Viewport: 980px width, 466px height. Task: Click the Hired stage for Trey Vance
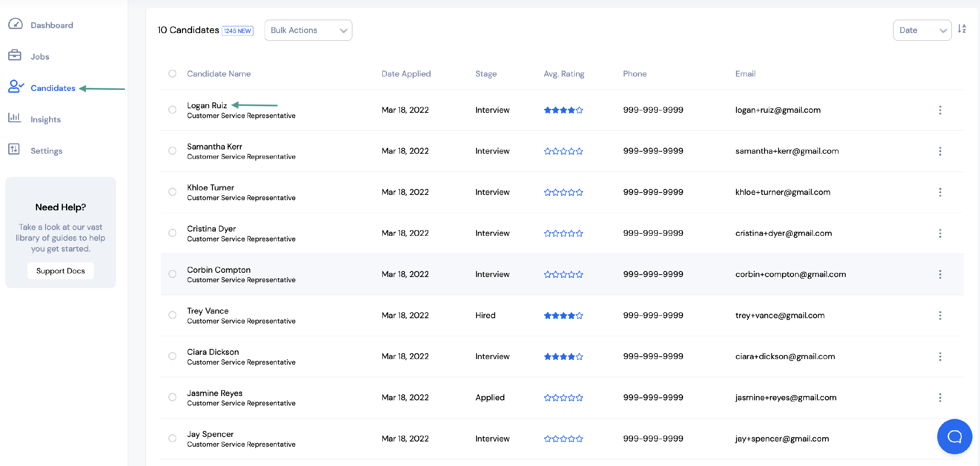(485, 315)
